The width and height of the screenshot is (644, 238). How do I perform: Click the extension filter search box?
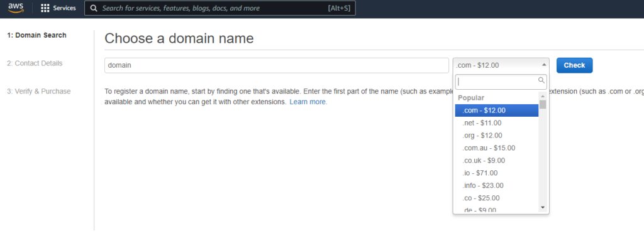point(501,82)
